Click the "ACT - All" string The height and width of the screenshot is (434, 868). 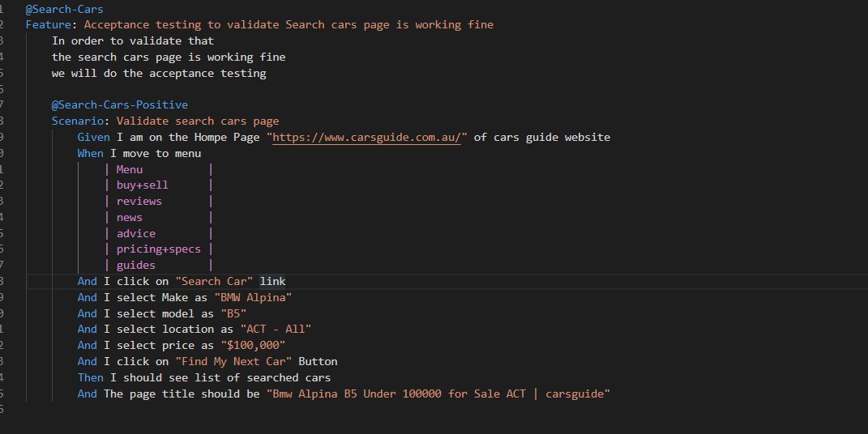(x=276, y=329)
